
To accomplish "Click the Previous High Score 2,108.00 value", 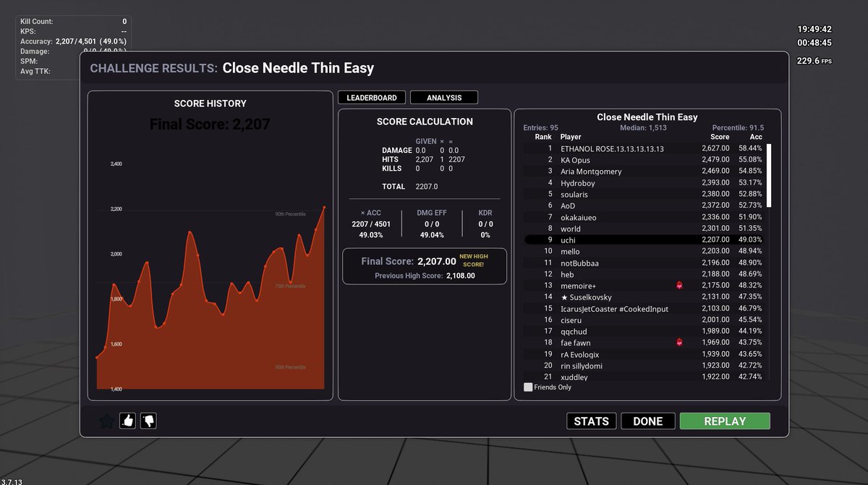I will (x=461, y=276).
